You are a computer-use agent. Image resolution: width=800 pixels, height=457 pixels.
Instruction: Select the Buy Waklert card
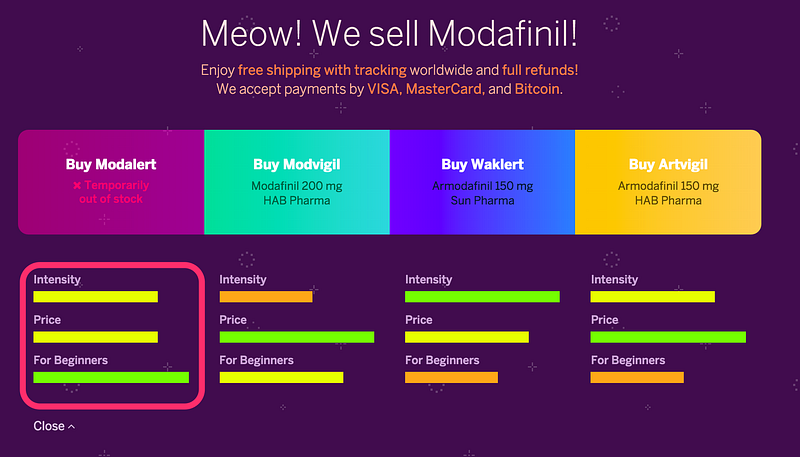coord(483,182)
